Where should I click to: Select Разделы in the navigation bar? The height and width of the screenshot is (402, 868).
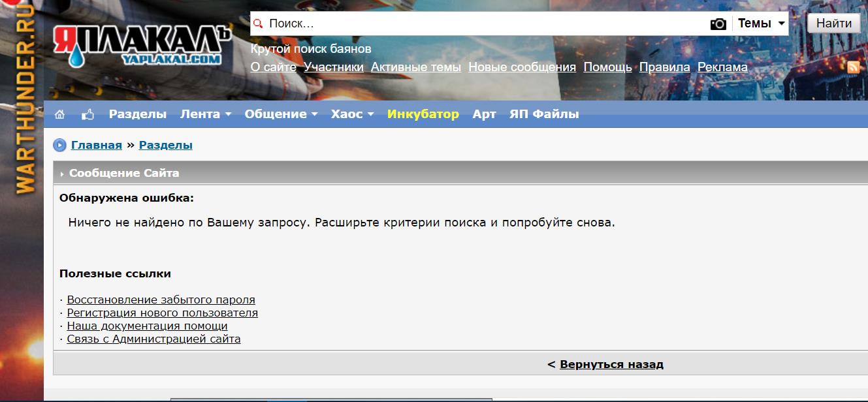(x=138, y=114)
